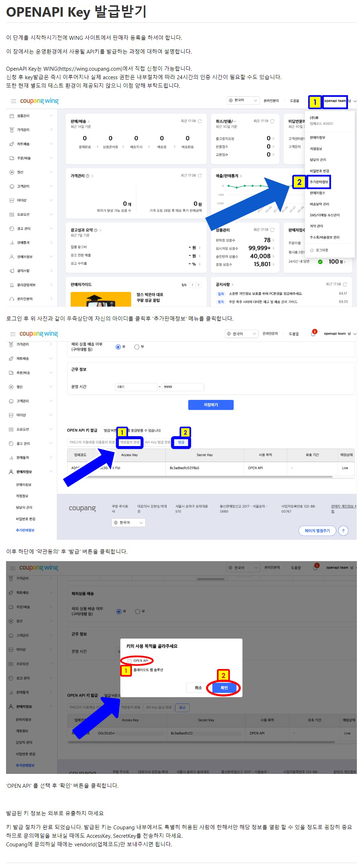This screenshot has height=868, width=364.
Task: Expand the 공지사항 sidebar chevron
Action: 51,271
